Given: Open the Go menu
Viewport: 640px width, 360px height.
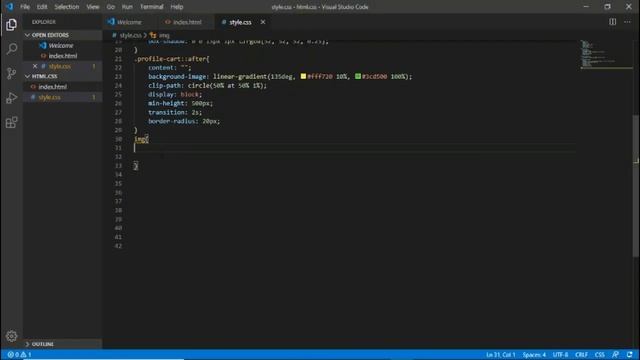Looking at the screenshot, I should point(111,7).
